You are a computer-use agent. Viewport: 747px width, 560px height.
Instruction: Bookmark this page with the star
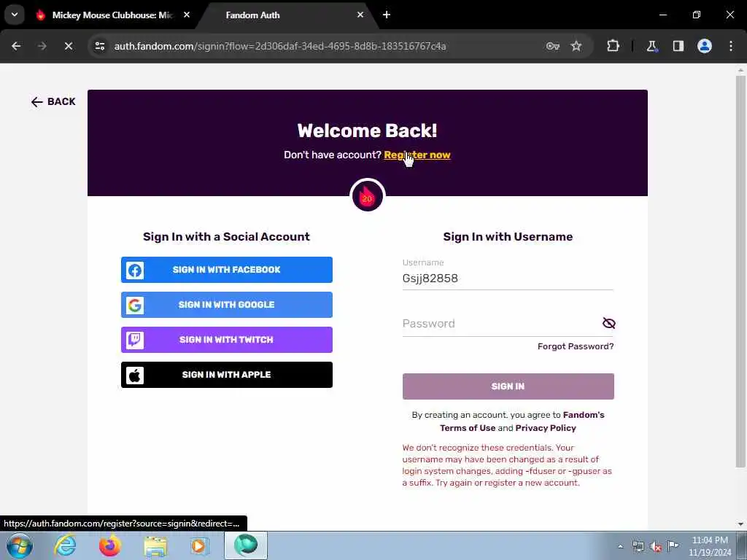(x=576, y=46)
